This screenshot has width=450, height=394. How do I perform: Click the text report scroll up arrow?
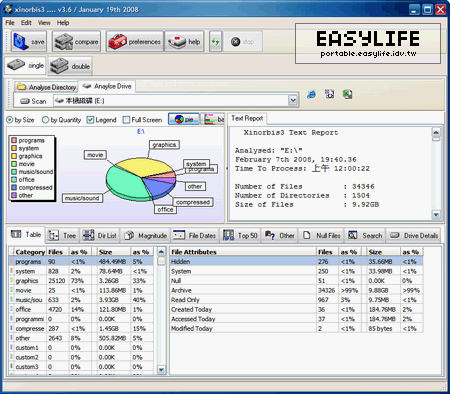point(436,132)
